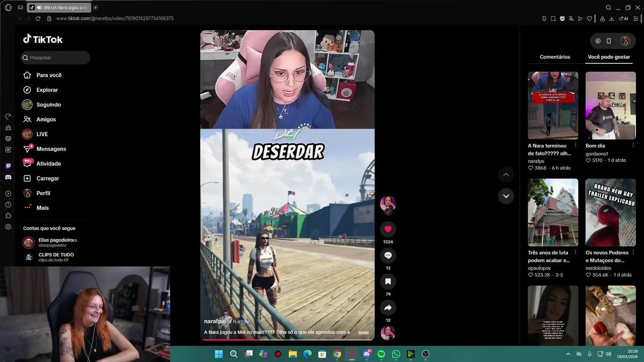Open OBS Studio from the taskbar
This screenshot has height=362, width=644.
[426, 354]
